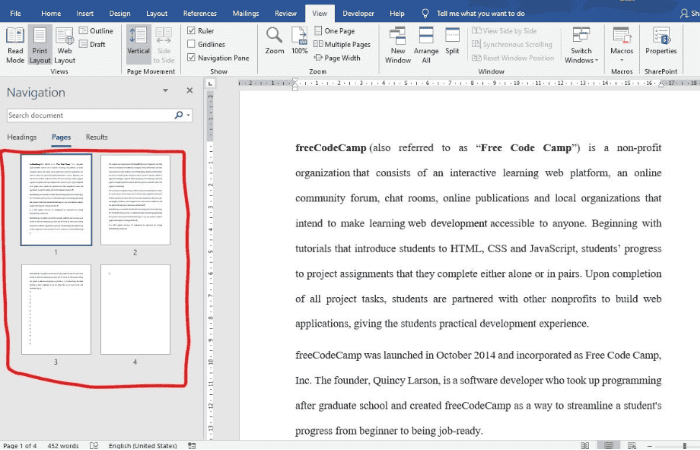Open Outline view
This screenshot has height=450, width=700.
[96, 31]
